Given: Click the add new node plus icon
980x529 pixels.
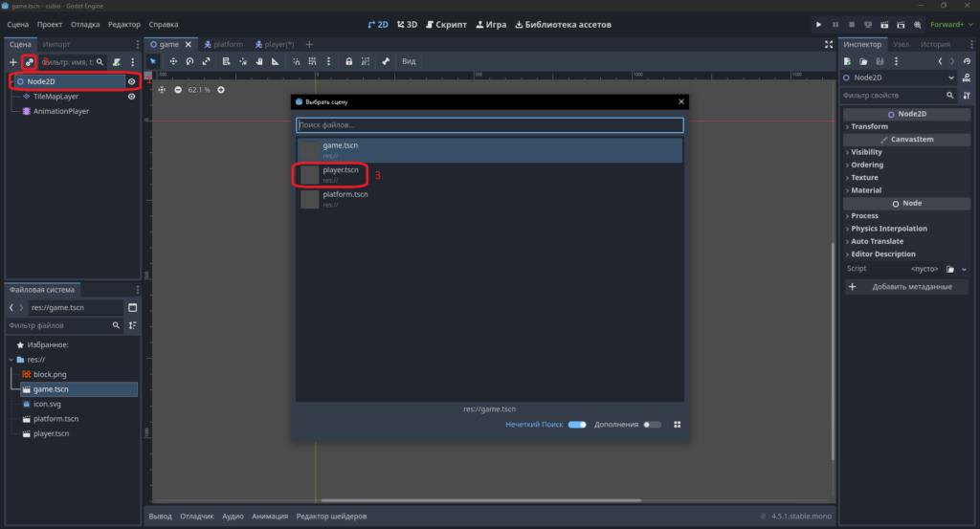Looking at the screenshot, I should (13, 62).
